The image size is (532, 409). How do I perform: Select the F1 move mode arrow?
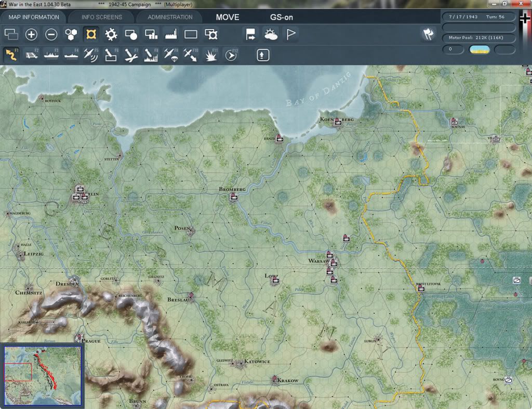click(11, 55)
